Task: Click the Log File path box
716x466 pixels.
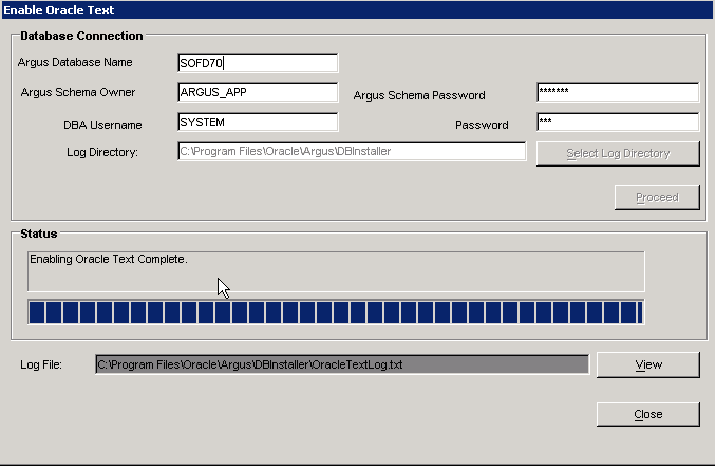Action: [x=342, y=365]
